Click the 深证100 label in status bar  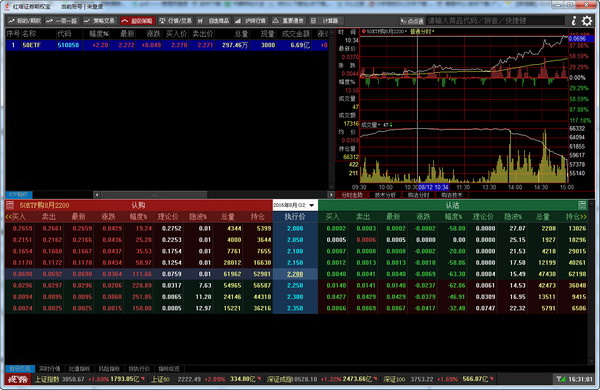(x=395, y=379)
